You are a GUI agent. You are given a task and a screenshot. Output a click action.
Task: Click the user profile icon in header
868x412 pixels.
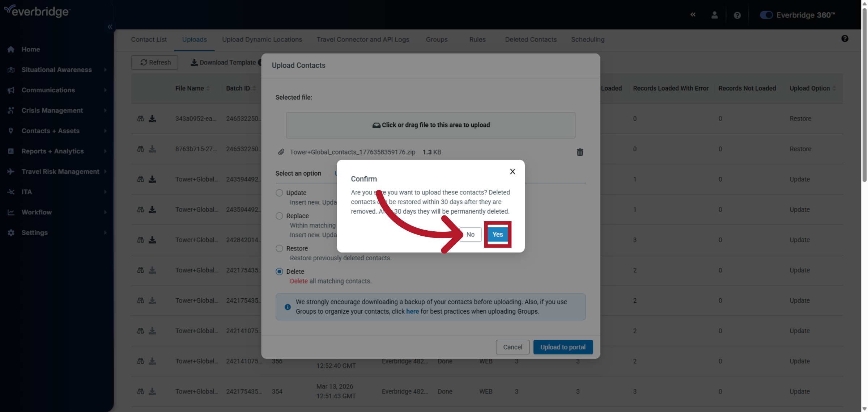point(714,15)
